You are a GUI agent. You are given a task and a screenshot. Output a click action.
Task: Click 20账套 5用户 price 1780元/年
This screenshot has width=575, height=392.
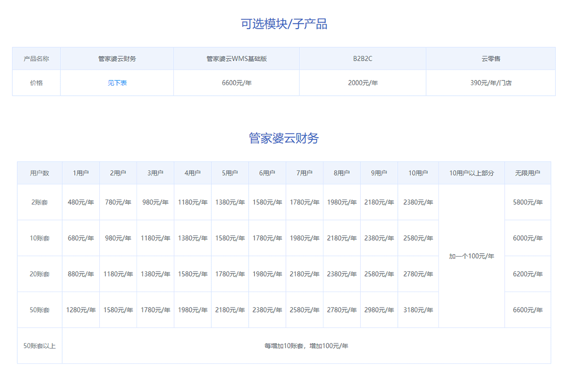pyautogui.click(x=230, y=274)
